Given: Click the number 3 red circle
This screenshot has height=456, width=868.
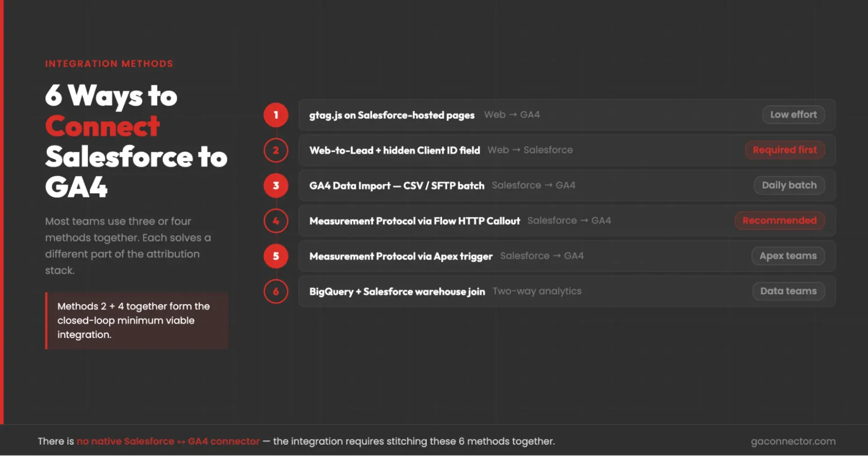Looking at the screenshot, I should click(x=276, y=185).
